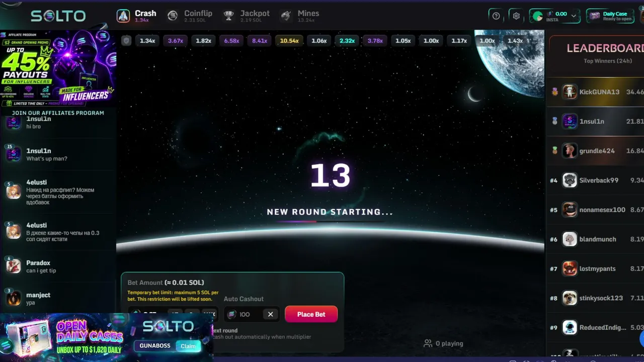Click Paradox's chat avatar

tap(13, 265)
